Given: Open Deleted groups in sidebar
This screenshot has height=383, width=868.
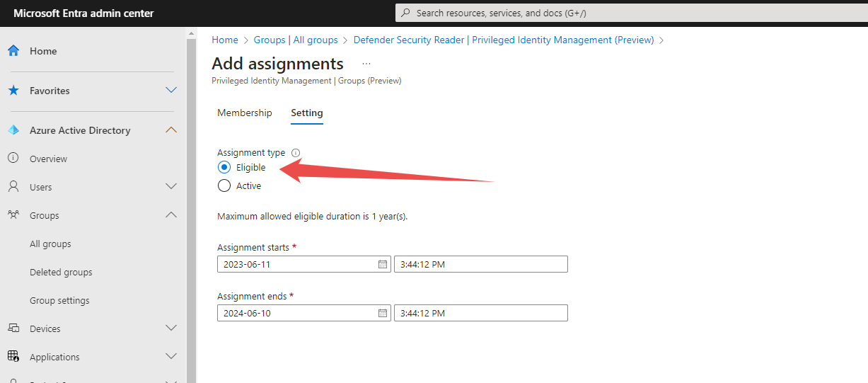Looking at the screenshot, I should coord(61,272).
